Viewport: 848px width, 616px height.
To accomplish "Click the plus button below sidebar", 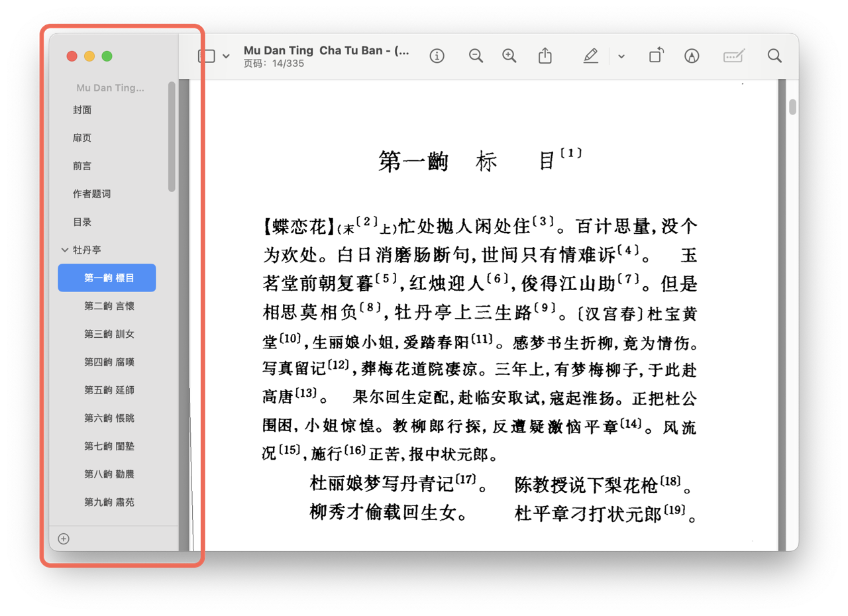I will (x=63, y=539).
